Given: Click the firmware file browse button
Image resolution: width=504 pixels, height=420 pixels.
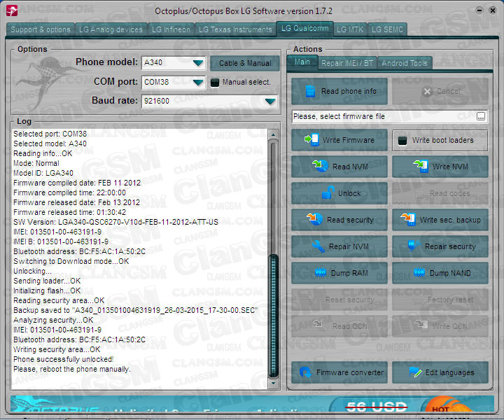Looking at the screenshot, I should point(481,117).
